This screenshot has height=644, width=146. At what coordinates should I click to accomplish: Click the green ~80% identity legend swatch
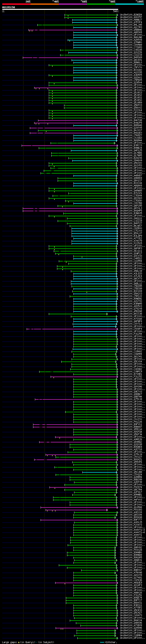pos(101,4)
